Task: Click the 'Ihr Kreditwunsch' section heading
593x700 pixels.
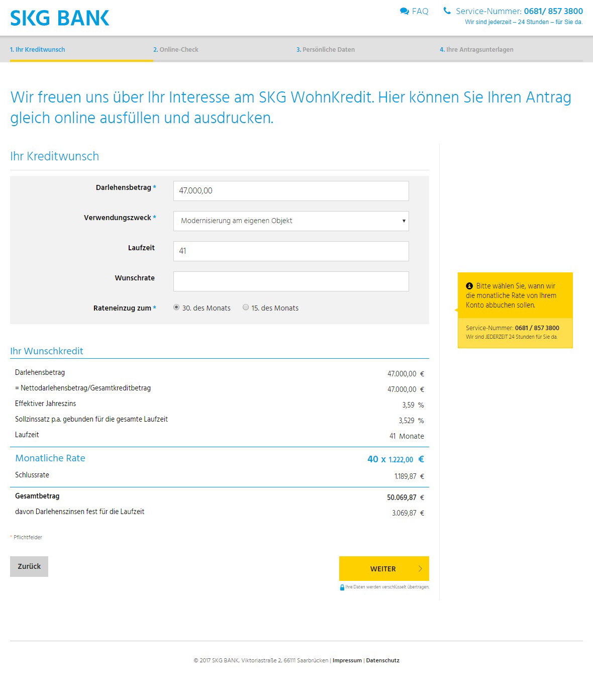Action: point(54,156)
